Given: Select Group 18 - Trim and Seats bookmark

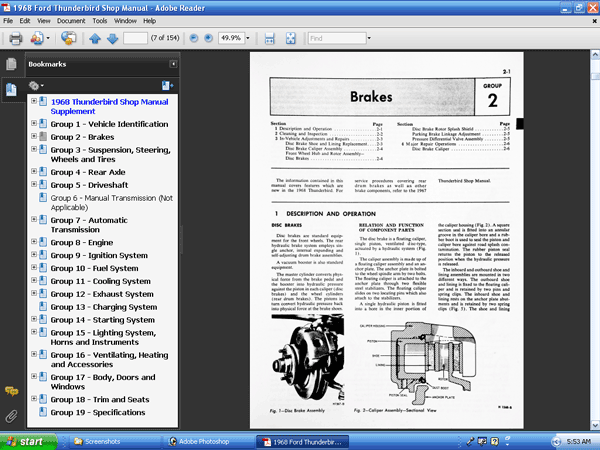Looking at the screenshot, I should (x=100, y=399).
